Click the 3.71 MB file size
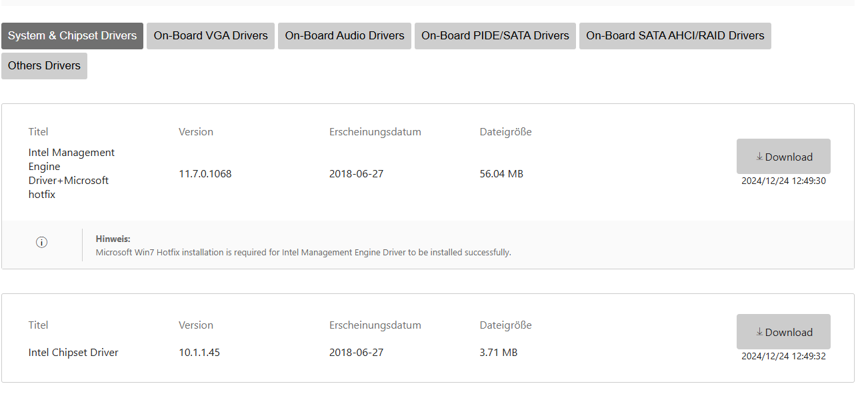This screenshot has height=400, width=868. pyautogui.click(x=499, y=353)
